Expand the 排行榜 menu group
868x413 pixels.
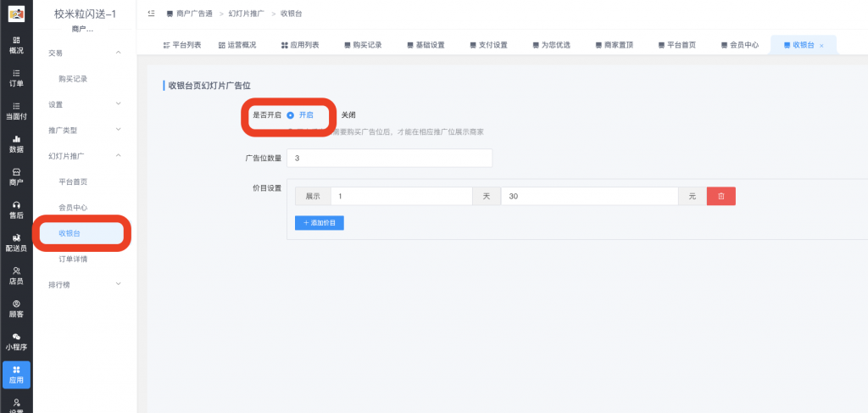coord(85,285)
